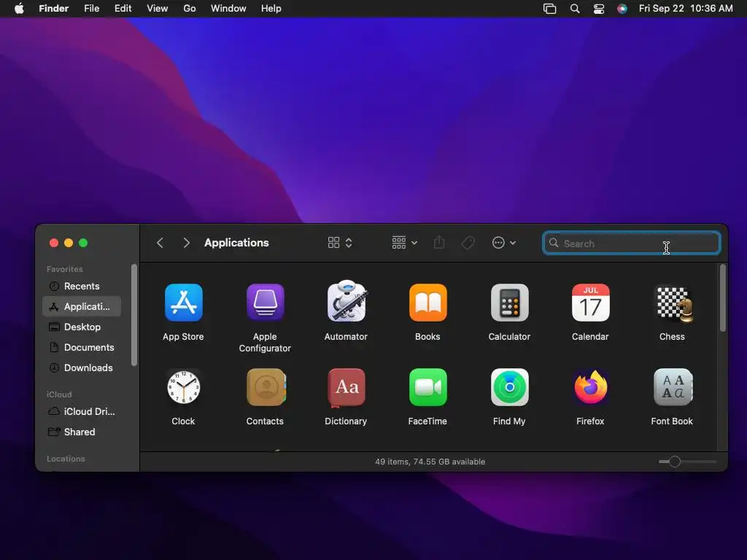The width and height of the screenshot is (747, 560).
Task: Open the Finder menu
Action: (x=53, y=9)
